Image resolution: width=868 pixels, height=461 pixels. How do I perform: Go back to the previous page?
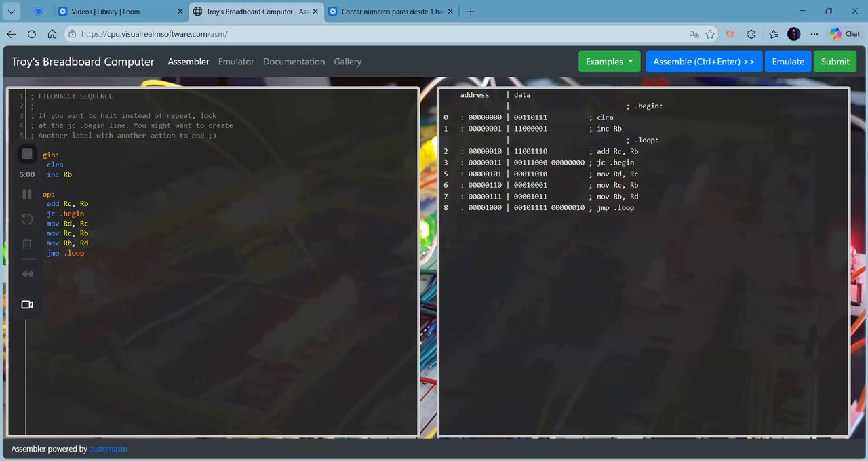click(12, 34)
